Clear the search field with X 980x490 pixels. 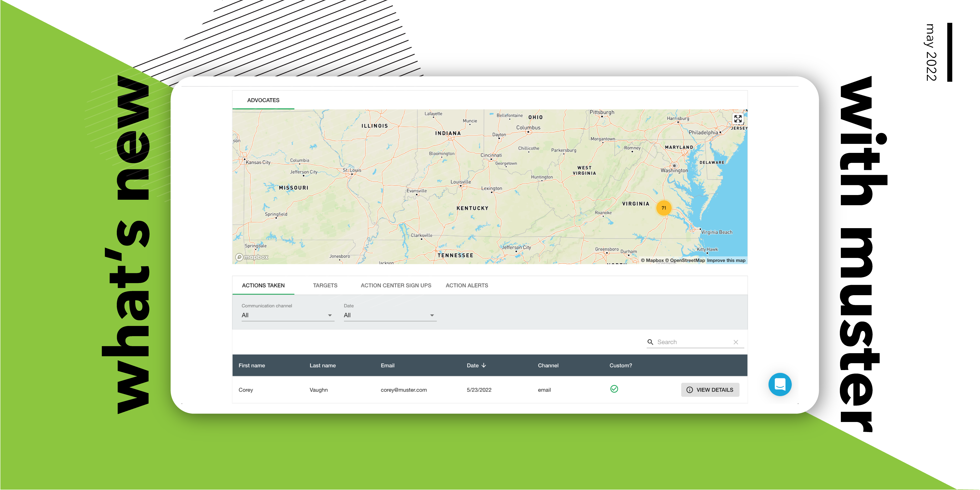(x=736, y=342)
